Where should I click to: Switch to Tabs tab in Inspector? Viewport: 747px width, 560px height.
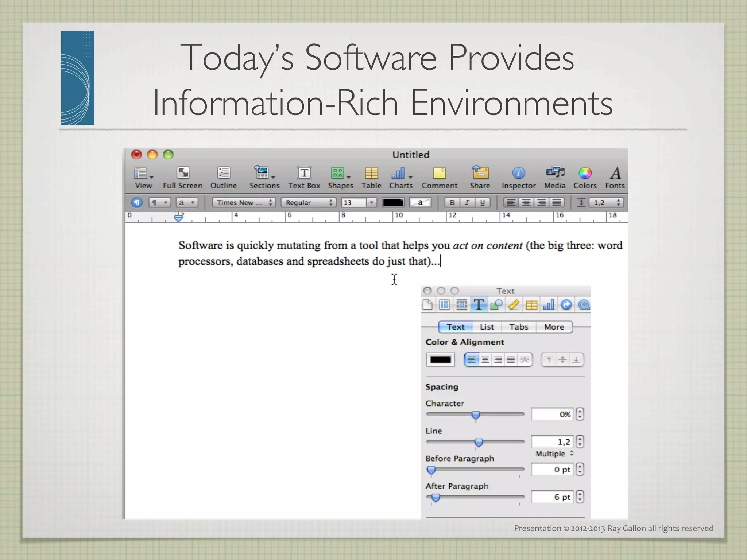click(519, 327)
